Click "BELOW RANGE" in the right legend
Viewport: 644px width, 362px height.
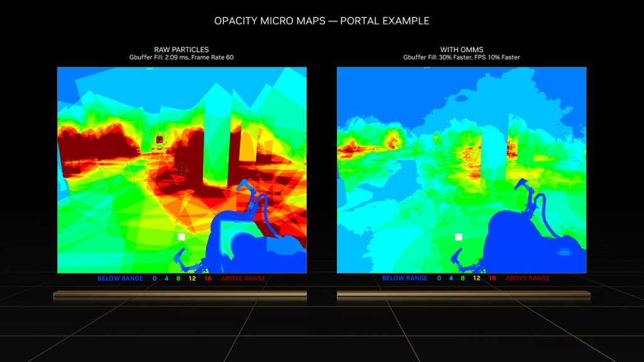[x=404, y=278]
